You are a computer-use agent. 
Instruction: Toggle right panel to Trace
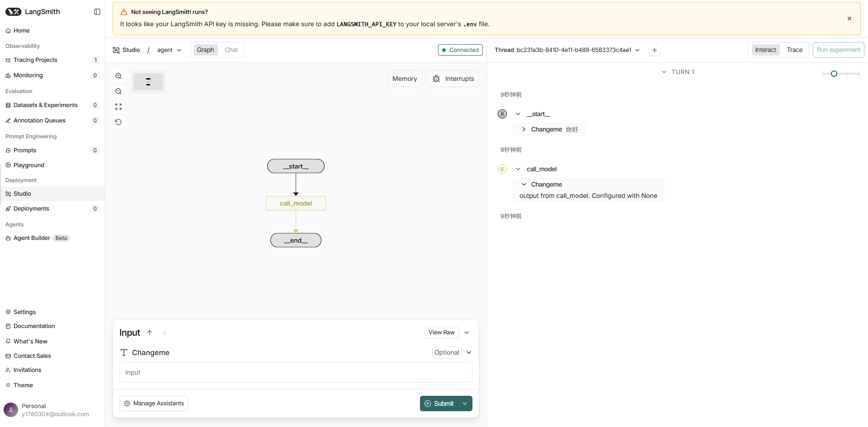point(794,50)
